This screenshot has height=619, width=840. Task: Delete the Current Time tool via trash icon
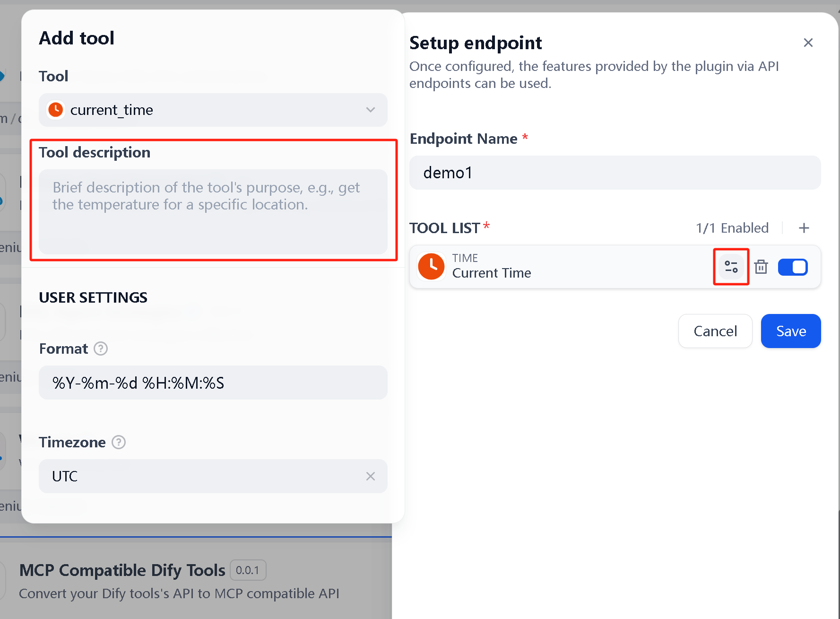coord(761,267)
